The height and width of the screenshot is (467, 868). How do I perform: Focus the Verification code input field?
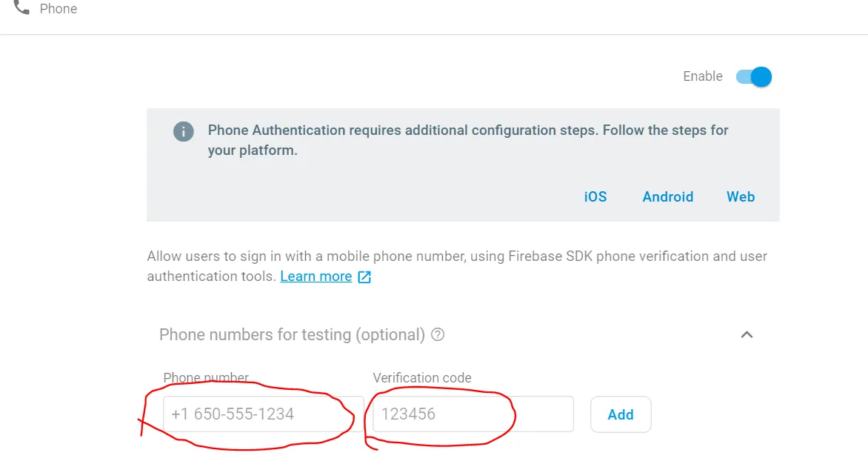click(x=473, y=414)
